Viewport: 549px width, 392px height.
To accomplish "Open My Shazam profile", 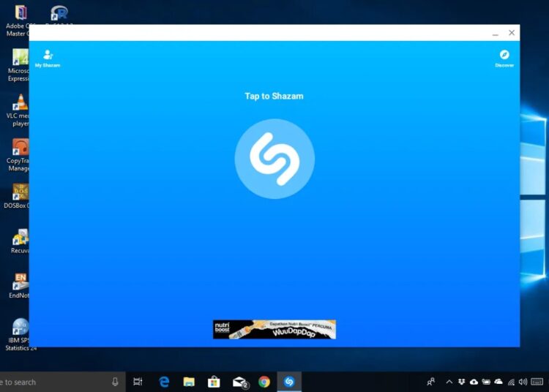I will point(48,59).
